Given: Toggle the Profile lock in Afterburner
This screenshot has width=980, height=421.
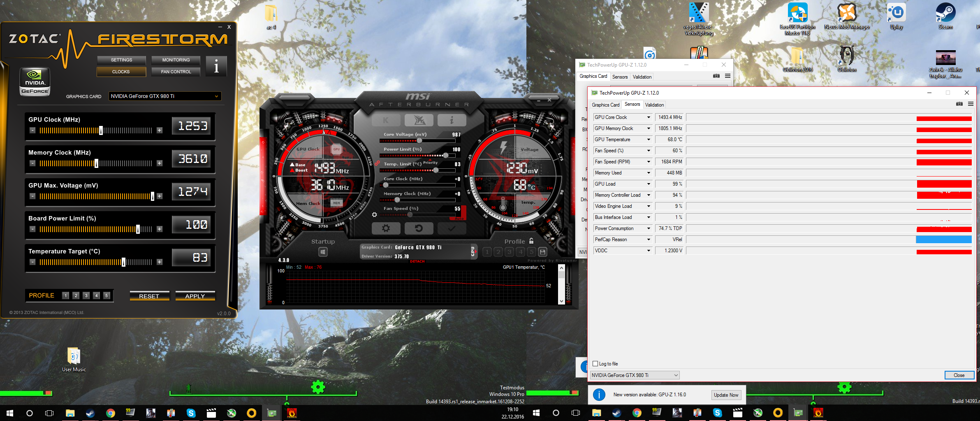Looking at the screenshot, I should [531, 241].
